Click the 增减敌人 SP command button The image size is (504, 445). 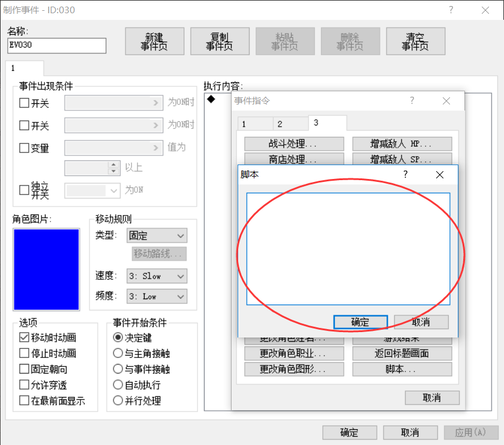pyautogui.click(x=402, y=159)
